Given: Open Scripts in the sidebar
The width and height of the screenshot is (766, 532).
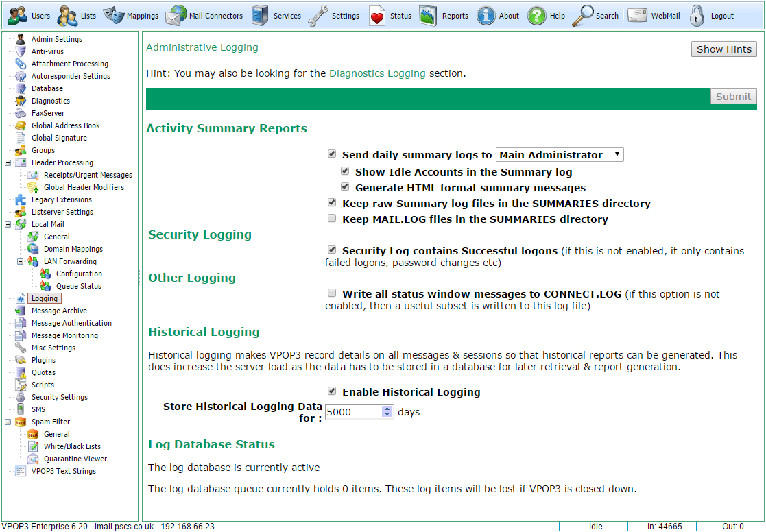Looking at the screenshot, I should pos(43,385).
